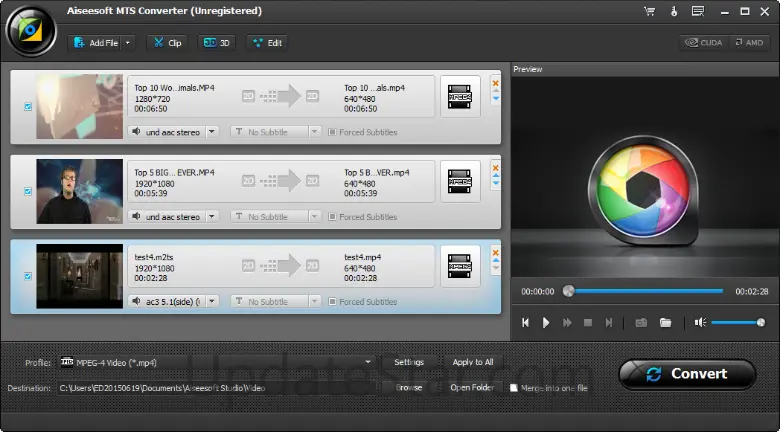Start conversion with Convert button
The height and width of the screenshot is (432, 780).
[x=687, y=374]
